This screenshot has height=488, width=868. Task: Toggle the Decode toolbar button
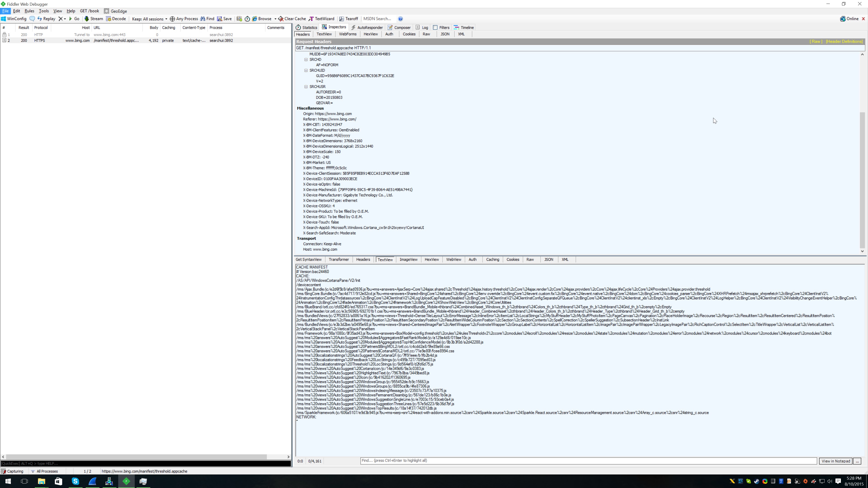pyautogui.click(x=116, y=19)
